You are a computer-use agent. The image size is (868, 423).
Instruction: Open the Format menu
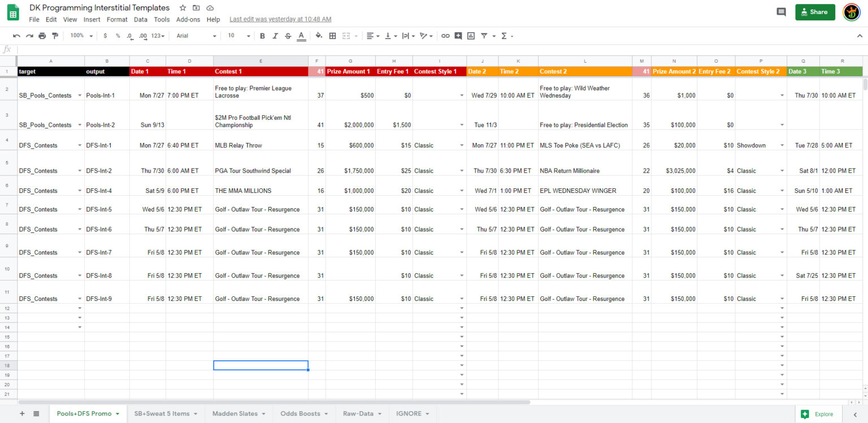[x=117, y=19]
